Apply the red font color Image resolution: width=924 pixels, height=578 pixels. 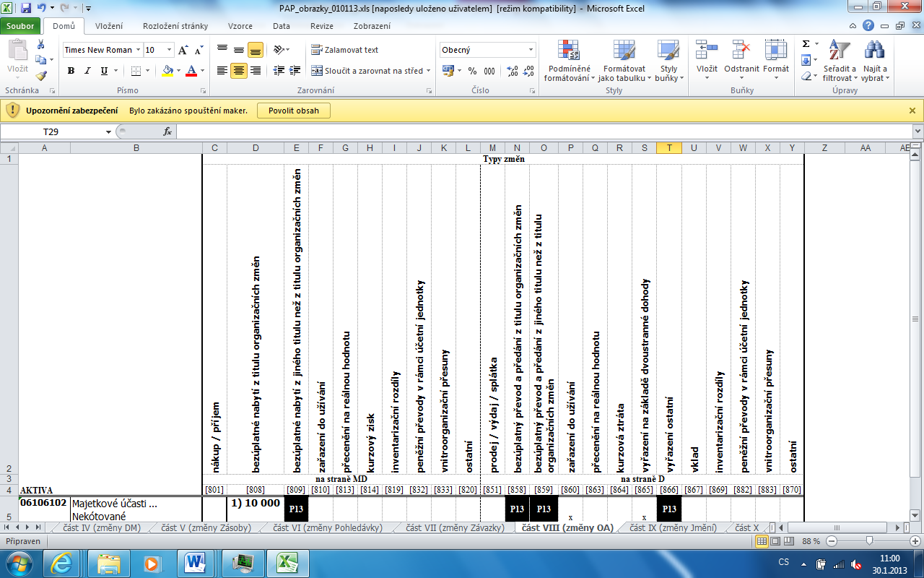click(191, 71)
